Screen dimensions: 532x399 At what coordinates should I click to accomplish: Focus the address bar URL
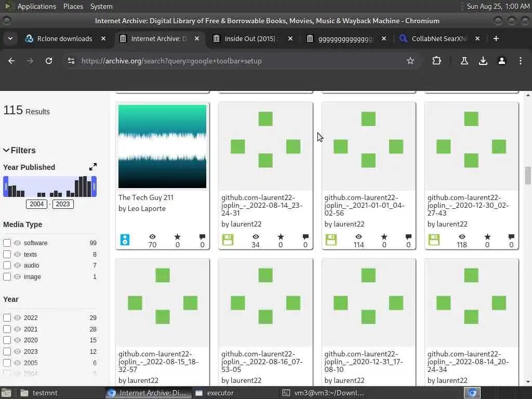171,61
